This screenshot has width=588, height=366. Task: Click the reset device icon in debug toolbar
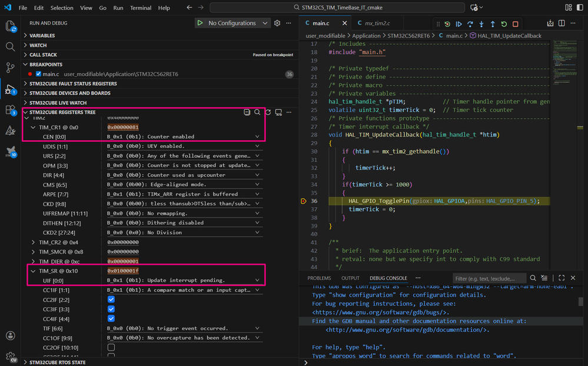pos(447,24)
